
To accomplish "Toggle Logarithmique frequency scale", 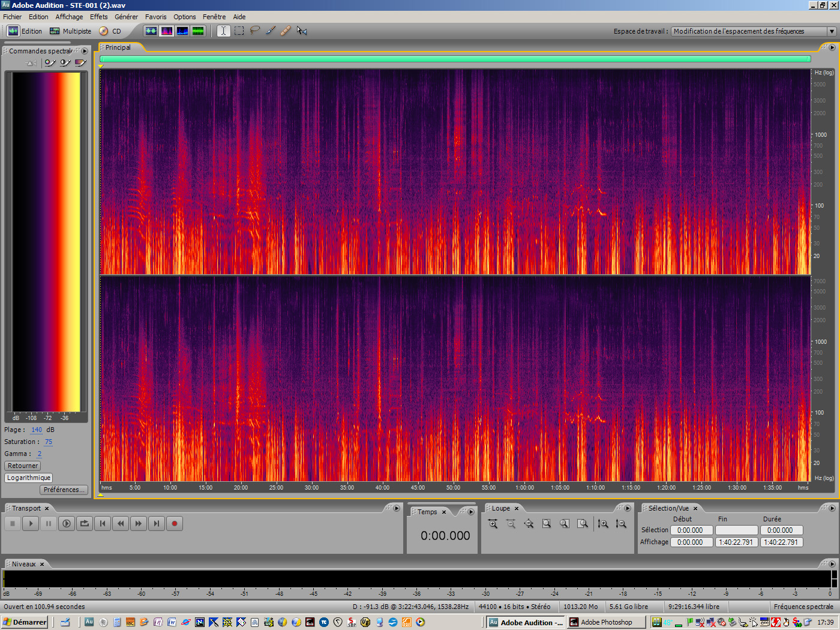I will pyautogui.click(x=28, y=478).
